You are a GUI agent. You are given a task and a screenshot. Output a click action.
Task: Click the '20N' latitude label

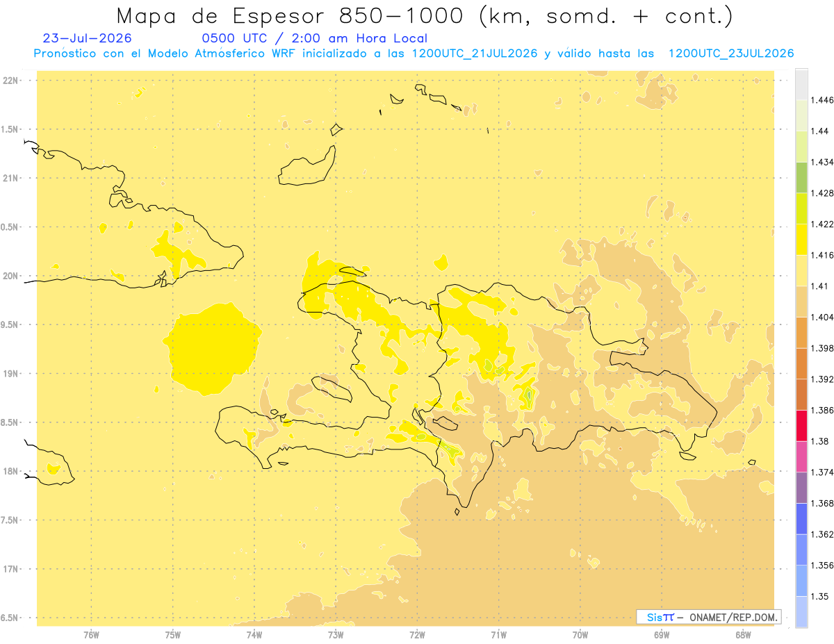coord(10,276)
